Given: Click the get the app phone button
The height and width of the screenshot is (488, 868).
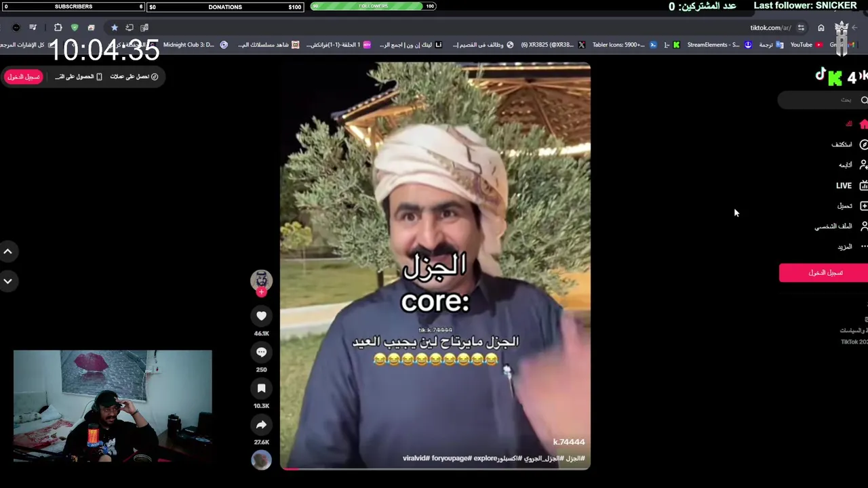Looking at the screenshot, I should click(79, 77).
